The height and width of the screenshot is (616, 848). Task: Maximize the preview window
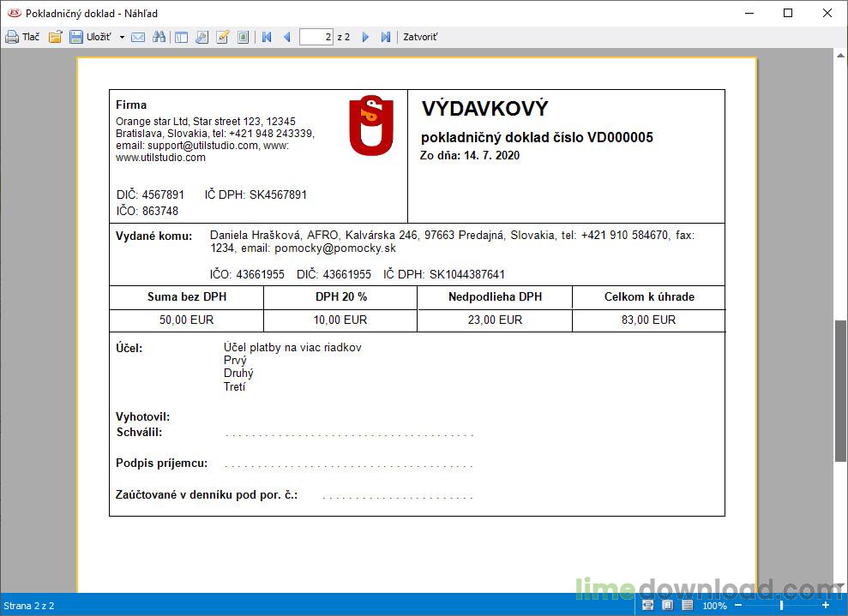coord(788,13)
